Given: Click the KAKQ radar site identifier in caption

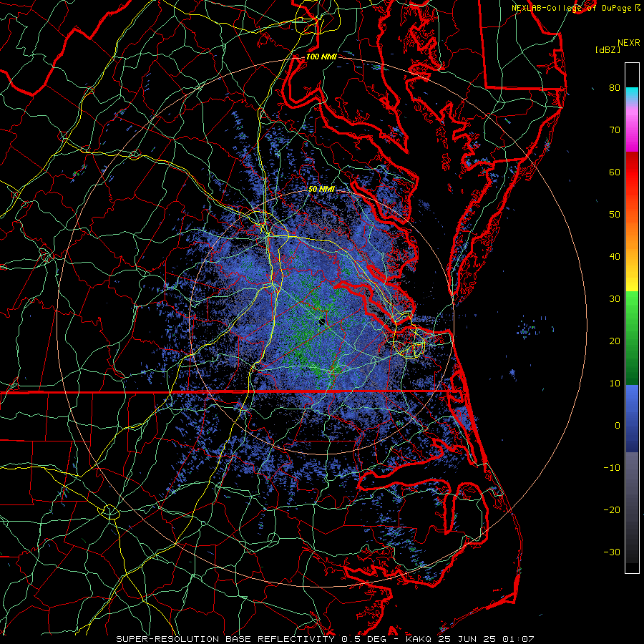Looking at the screenshot, I should coord(419,639).
